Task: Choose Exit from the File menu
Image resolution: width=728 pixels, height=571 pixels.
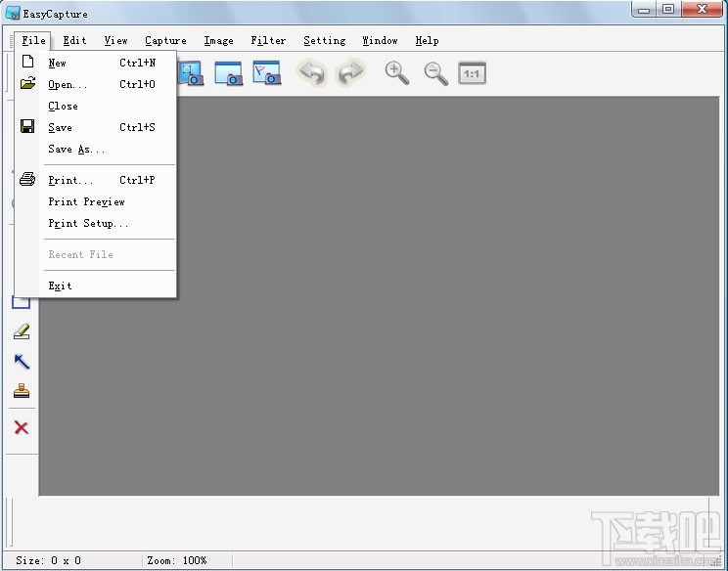Action: coord(96,285)
